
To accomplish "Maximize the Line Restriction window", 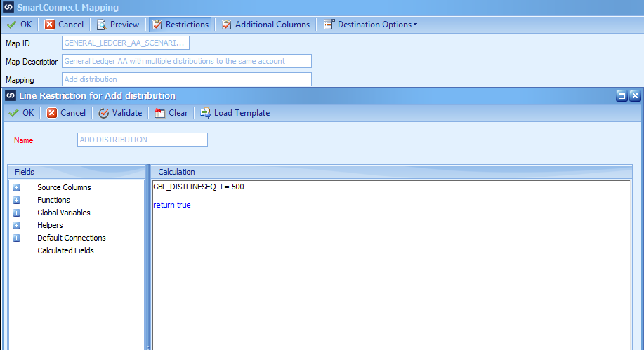I will 622,95.
